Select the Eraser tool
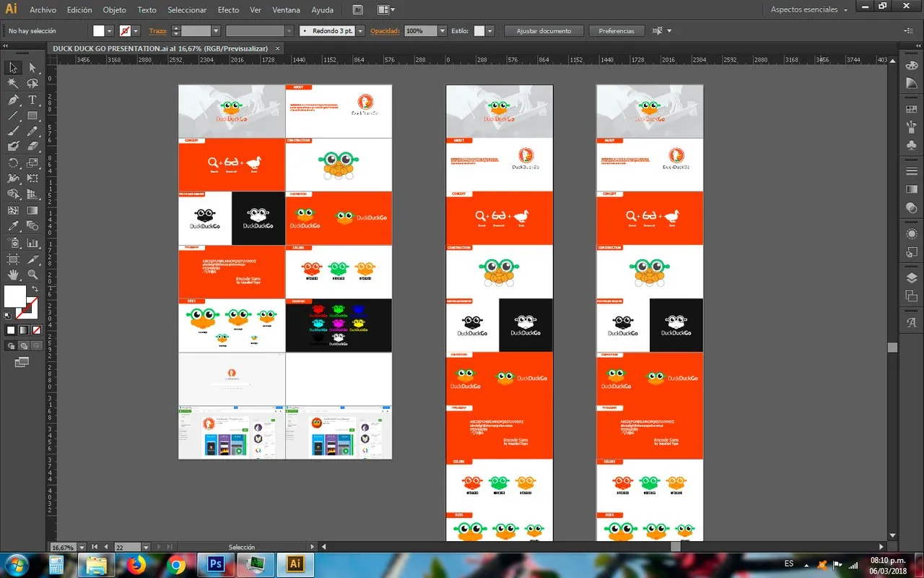Viewport: 924px width, 578px height. 32,147
